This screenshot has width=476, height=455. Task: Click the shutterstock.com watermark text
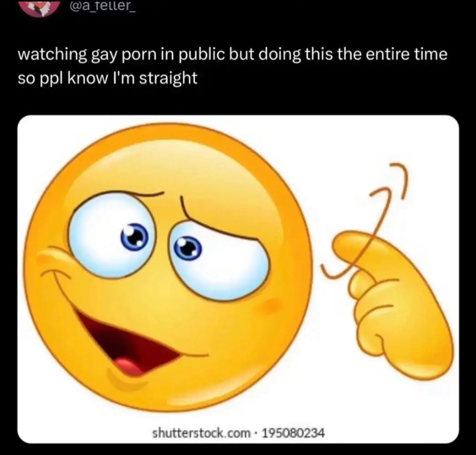(201, 433)
